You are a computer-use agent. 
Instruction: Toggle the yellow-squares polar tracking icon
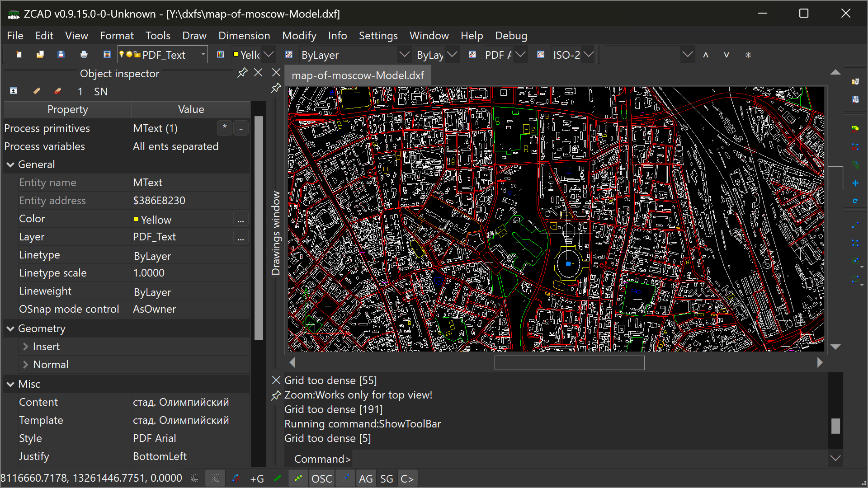(298, 479)
